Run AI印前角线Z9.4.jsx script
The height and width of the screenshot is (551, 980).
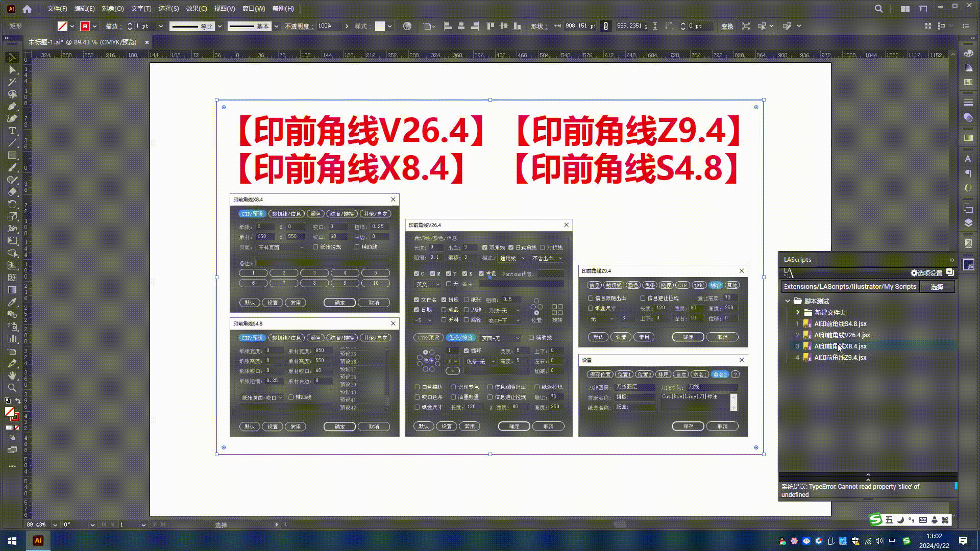coord(840,358)
